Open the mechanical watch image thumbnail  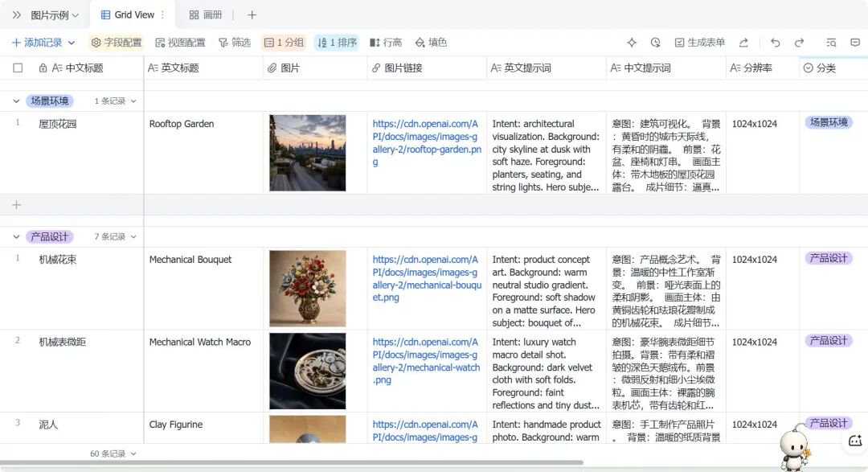pos(308,371)
